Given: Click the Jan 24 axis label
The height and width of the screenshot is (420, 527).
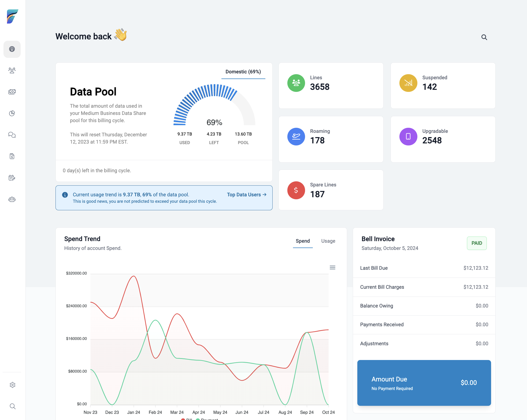Looking at the screenshot, I should [133, 412].
